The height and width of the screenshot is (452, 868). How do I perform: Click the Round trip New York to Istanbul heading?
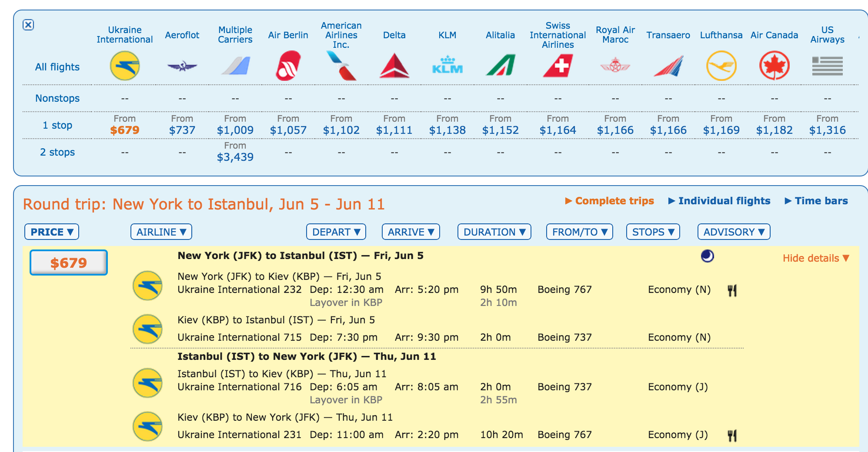[204, 204]
